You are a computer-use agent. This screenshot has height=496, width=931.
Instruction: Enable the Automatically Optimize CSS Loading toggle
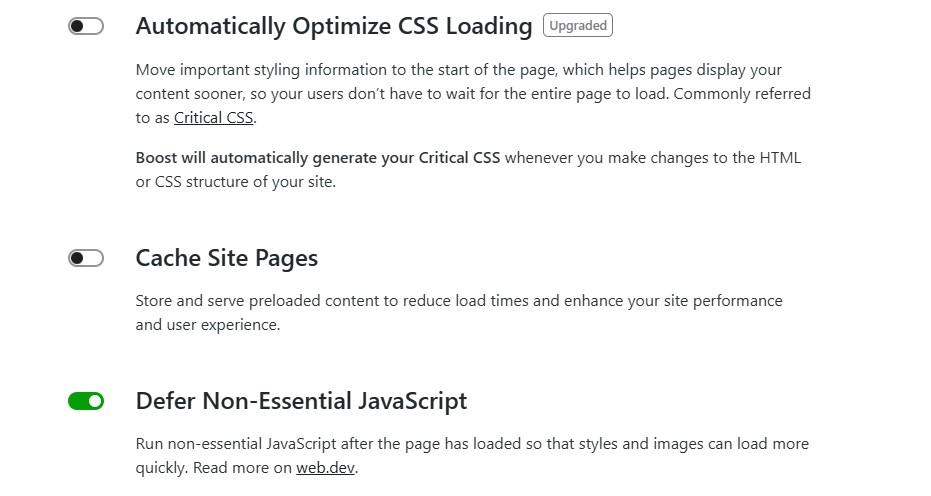86,26
